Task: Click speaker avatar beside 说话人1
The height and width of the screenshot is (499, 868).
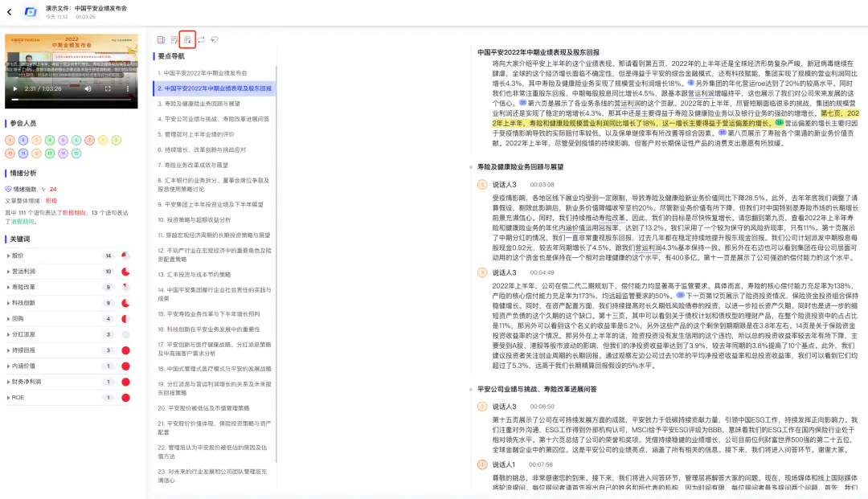Action: click(x=482, y=464)
